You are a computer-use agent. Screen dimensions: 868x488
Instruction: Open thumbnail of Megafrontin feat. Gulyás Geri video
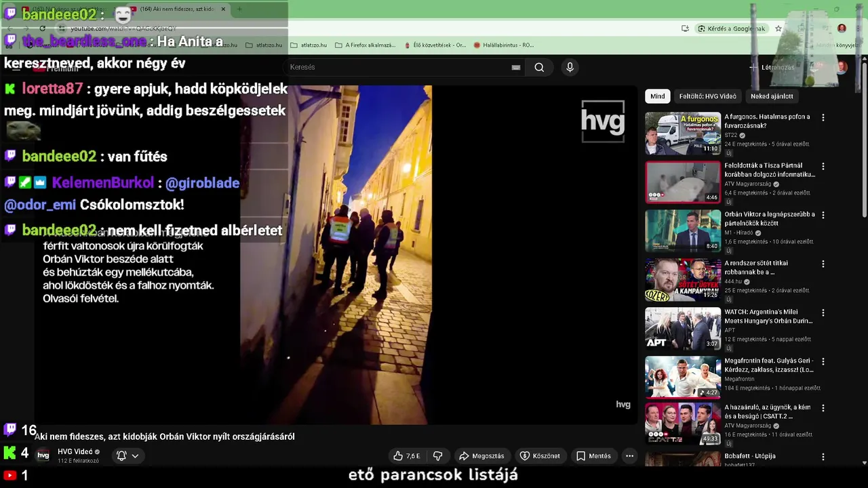tap(683, 378)
